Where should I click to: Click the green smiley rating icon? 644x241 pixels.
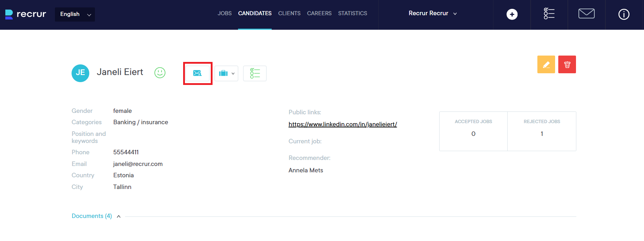click(x=160, y=73)
